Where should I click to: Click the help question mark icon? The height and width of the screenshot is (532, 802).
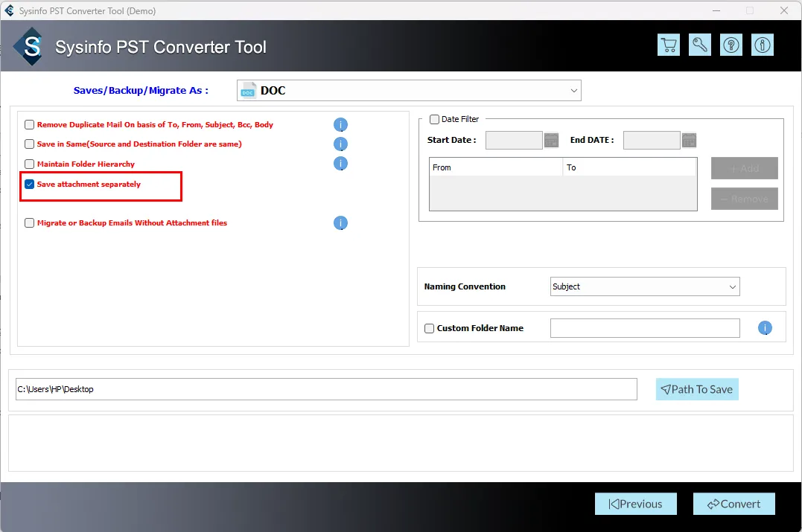click(731, 45)
